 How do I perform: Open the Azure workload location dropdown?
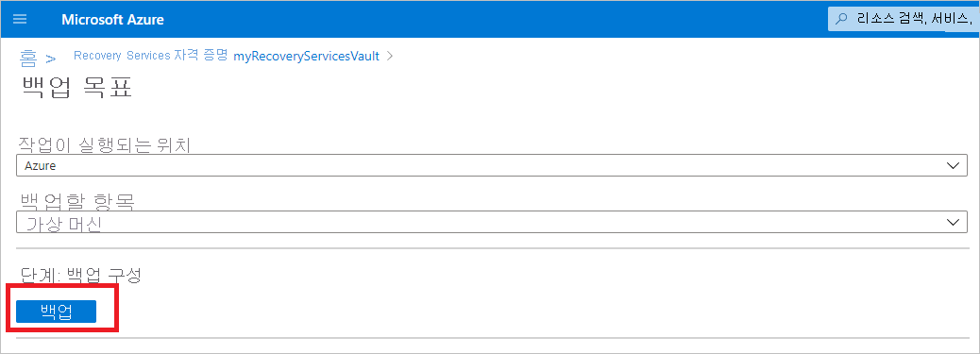[491, 166]
